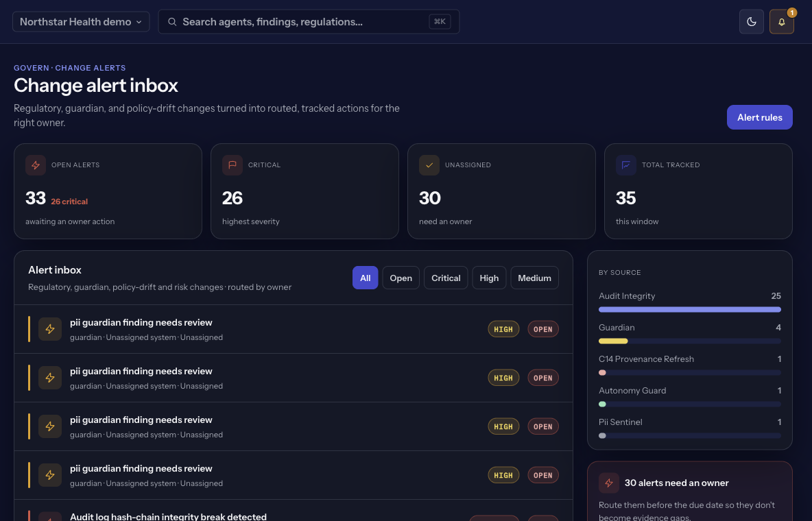Click the Guardian source label

point(617,328)
